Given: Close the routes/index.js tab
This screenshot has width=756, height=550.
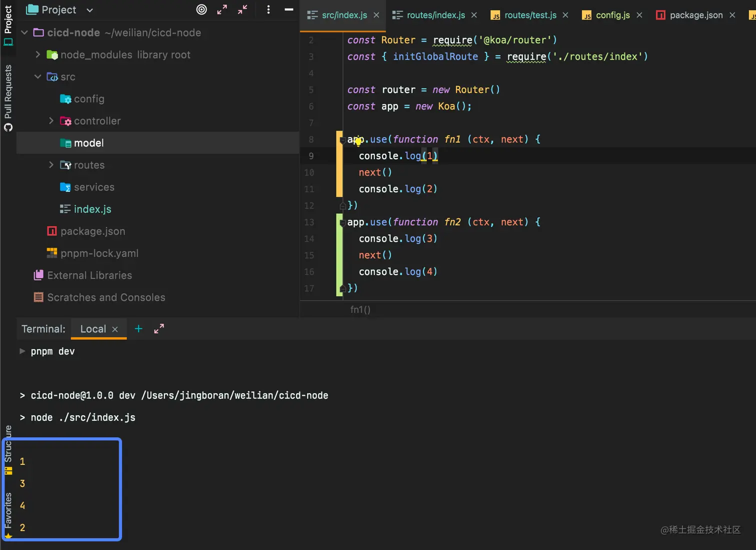Looking at the screenshot, I should coord(474,16).
